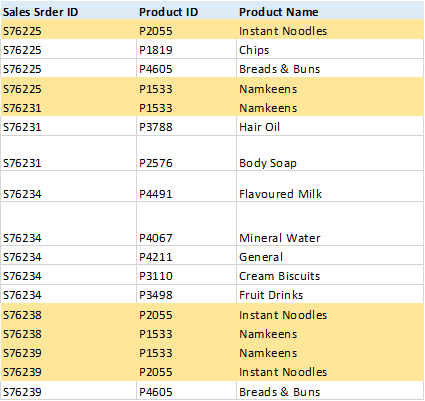The height and width of the screenshot is (401, 425).
Task: Select the General product name cell
Action: pyautogui.click(x=330, y=256)
